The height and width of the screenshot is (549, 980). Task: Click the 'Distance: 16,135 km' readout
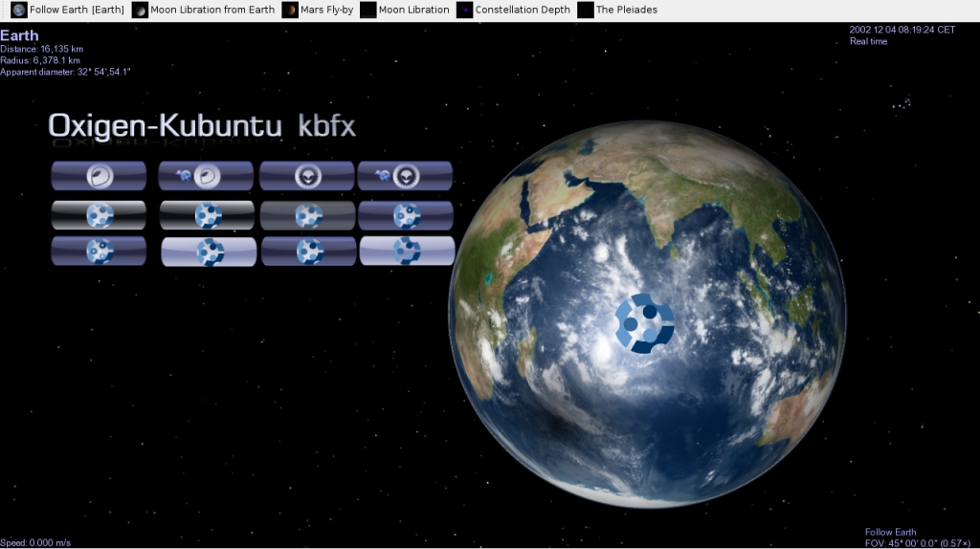[x=42, y=49]
